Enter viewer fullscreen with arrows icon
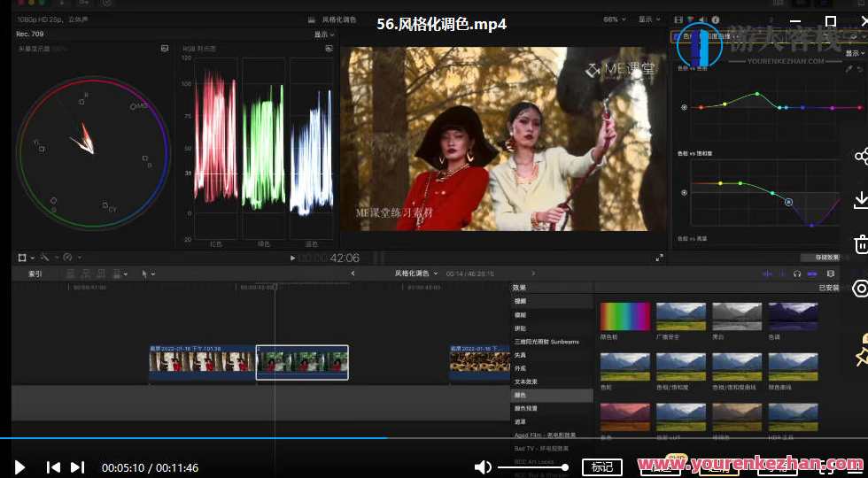868x478 pixels. (659, 258)
